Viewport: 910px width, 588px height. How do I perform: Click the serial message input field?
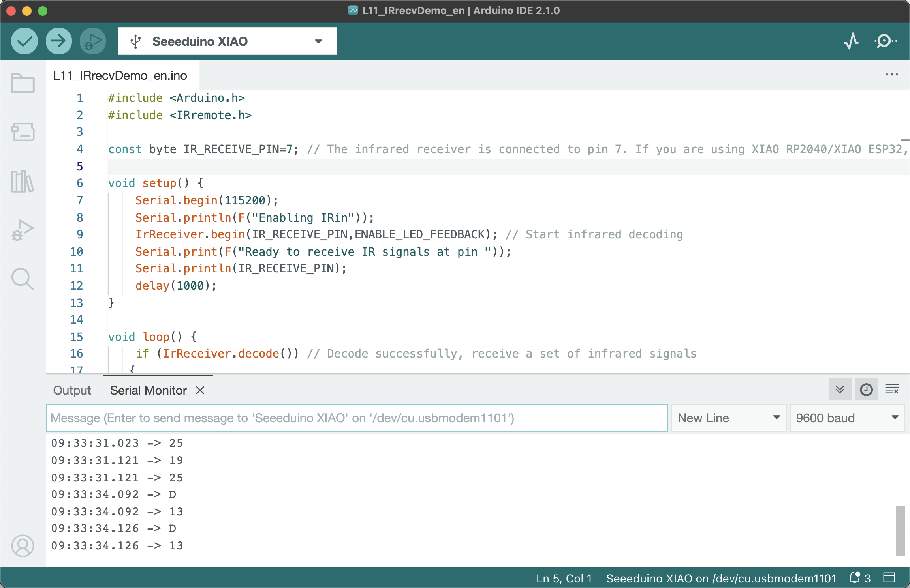[x=357, y=418]
